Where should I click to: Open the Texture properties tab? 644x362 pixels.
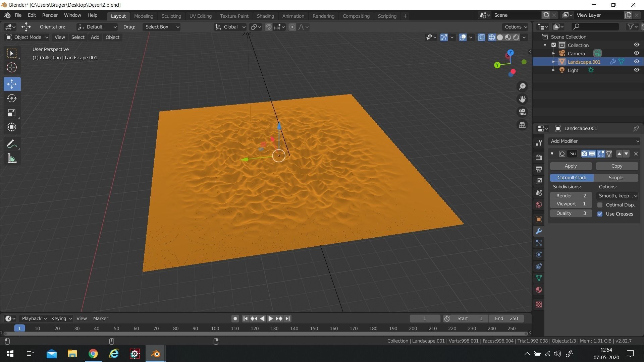click(539, 304)
